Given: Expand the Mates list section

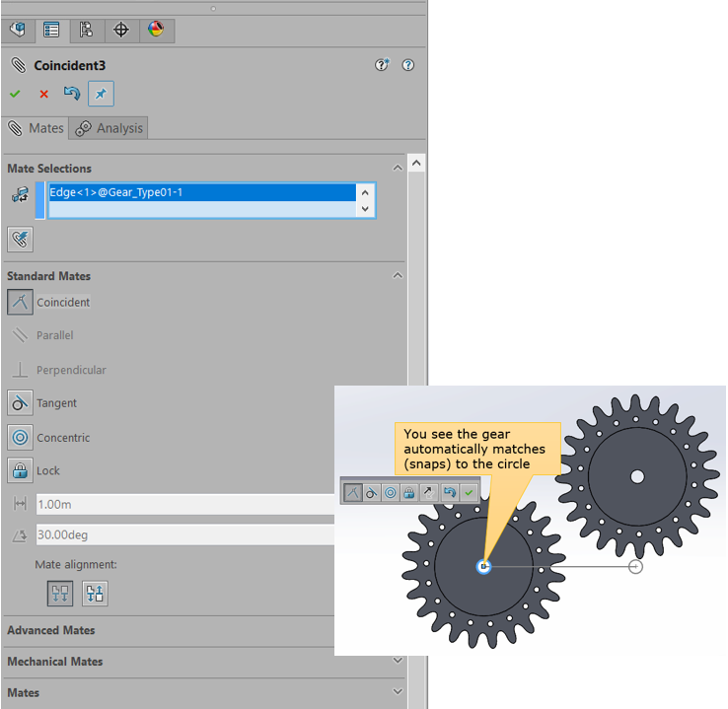Looking at the screenshot, I should tap(398, 691).
